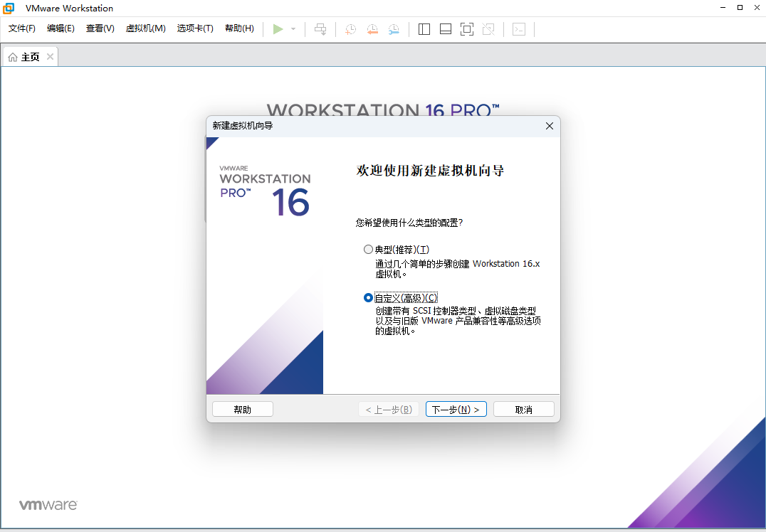Click the take snapshot icon

click(350, 29)
